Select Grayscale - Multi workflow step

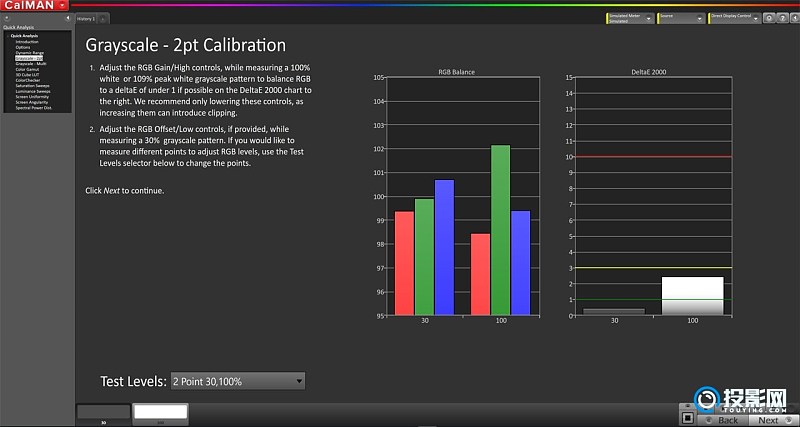(x=31, y=64)
